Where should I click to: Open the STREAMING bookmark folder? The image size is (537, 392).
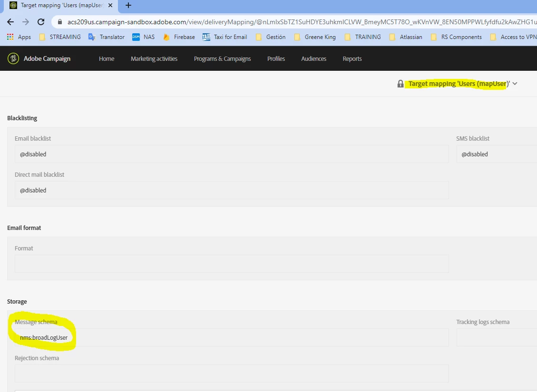click(60, 37)
